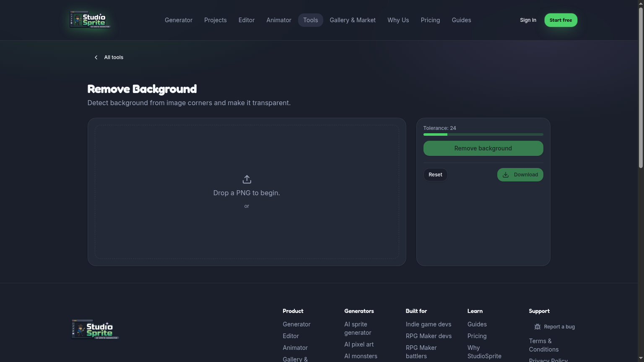Click the bug icon beside Report a bug
The width and height of the screenshot is (644, 362).
coord(538,327)
